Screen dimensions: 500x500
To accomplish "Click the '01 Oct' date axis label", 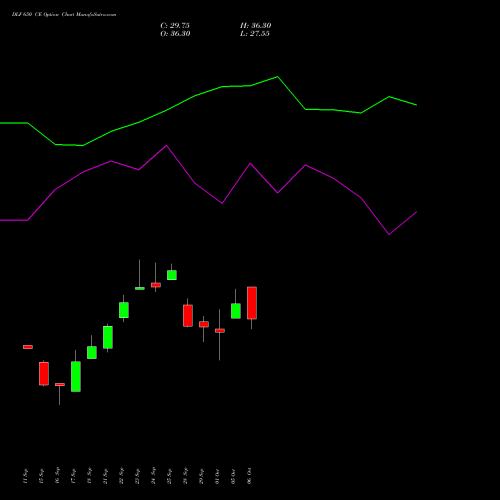I will 217,476.
